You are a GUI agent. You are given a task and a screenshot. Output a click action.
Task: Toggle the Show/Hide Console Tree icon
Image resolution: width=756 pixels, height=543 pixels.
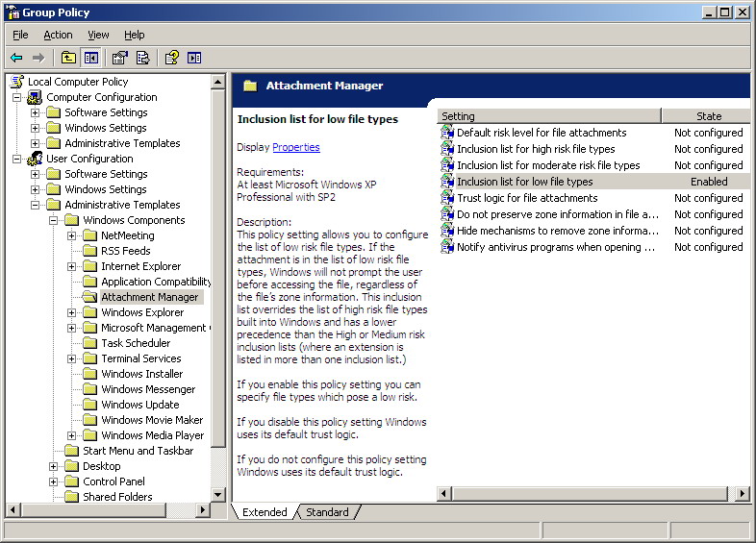[x=91, y=58]
